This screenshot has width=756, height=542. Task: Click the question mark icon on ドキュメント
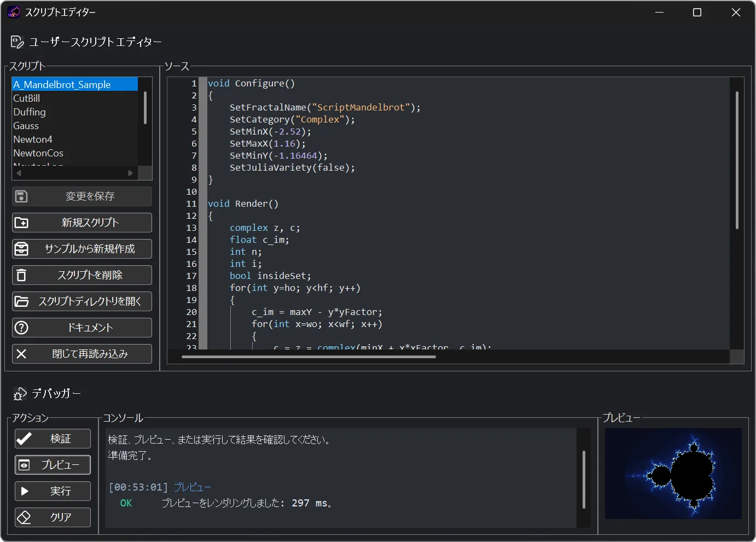21,328
